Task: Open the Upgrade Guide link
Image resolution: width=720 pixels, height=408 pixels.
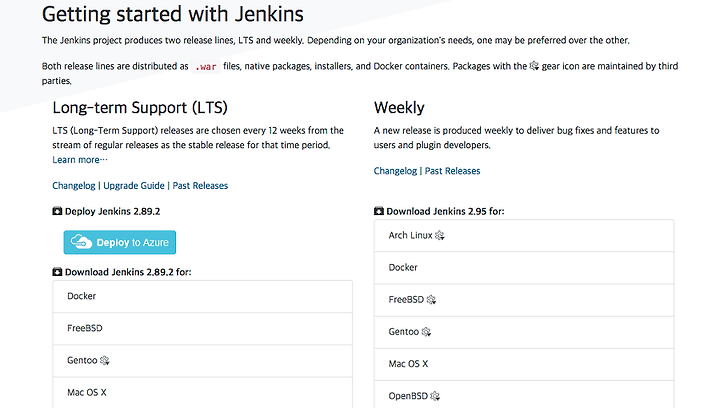Action: (x=134, y=185)
